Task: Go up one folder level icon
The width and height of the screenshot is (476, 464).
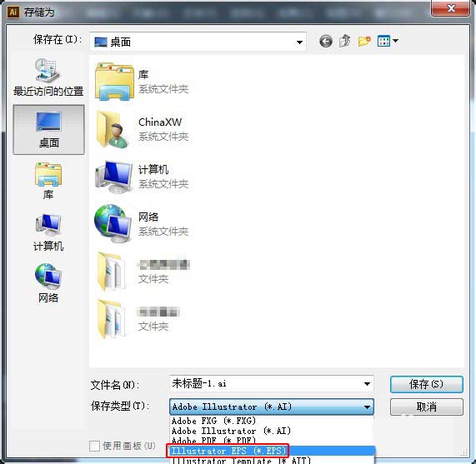Action: pos(345,41)
